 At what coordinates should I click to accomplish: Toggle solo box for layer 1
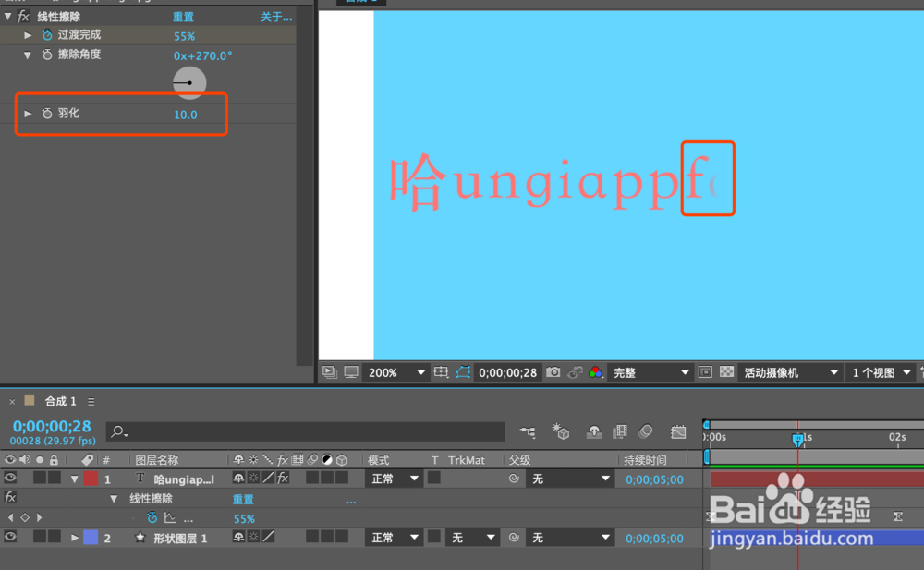pyautogui.click(x=40, y=478)
